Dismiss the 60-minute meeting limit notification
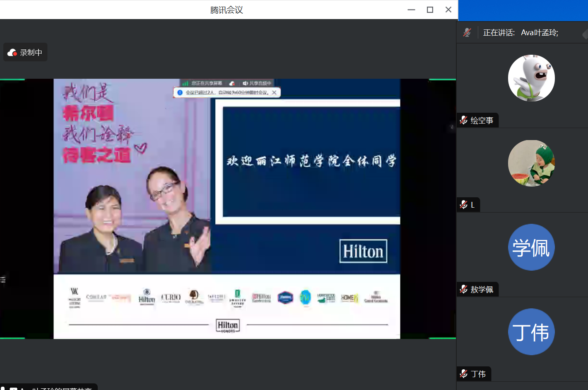Image resolution: width=588 pixels, height=390 pixels. pyautogui.click(x=274, y=92)
